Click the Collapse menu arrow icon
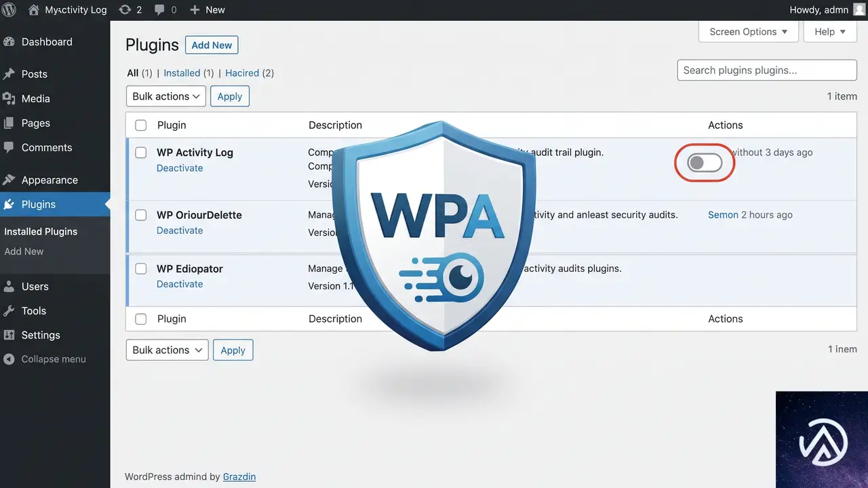The width and height of the screenshot is (868, 488). (9, 359)
